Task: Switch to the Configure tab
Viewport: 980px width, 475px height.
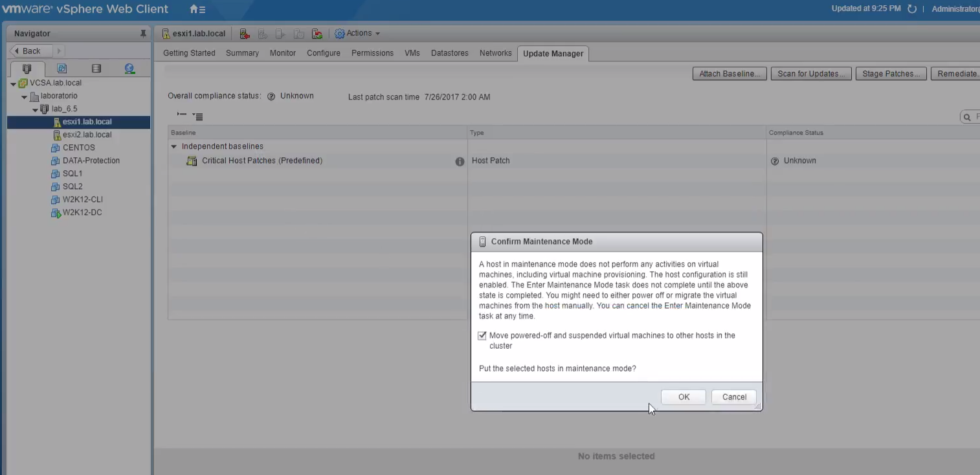Action: point(323,53)
